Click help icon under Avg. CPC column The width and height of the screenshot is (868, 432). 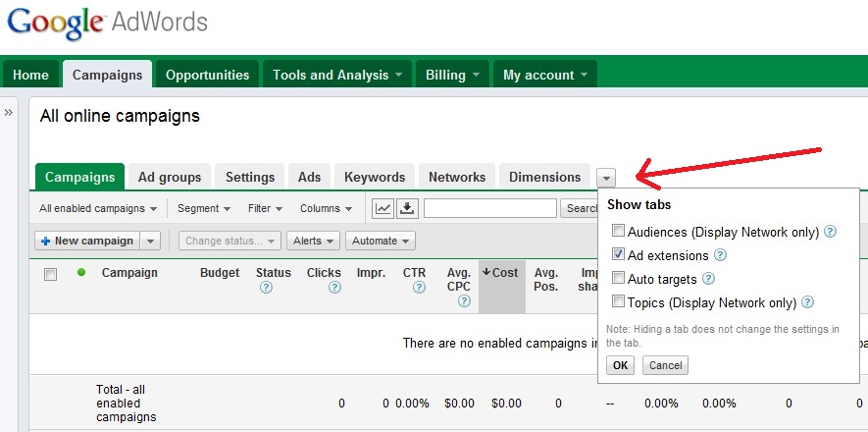tap(464, 300)
